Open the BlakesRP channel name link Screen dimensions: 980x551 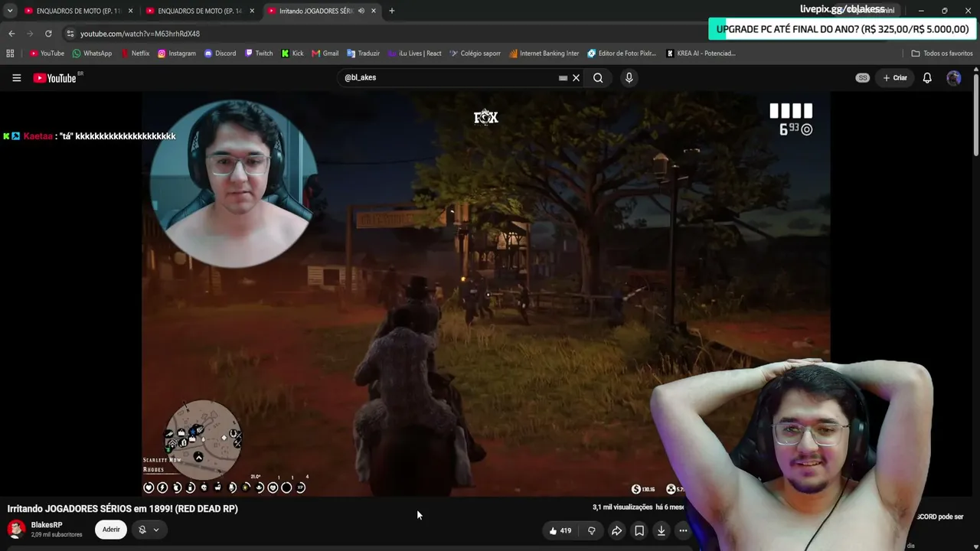tap(47, 525)
